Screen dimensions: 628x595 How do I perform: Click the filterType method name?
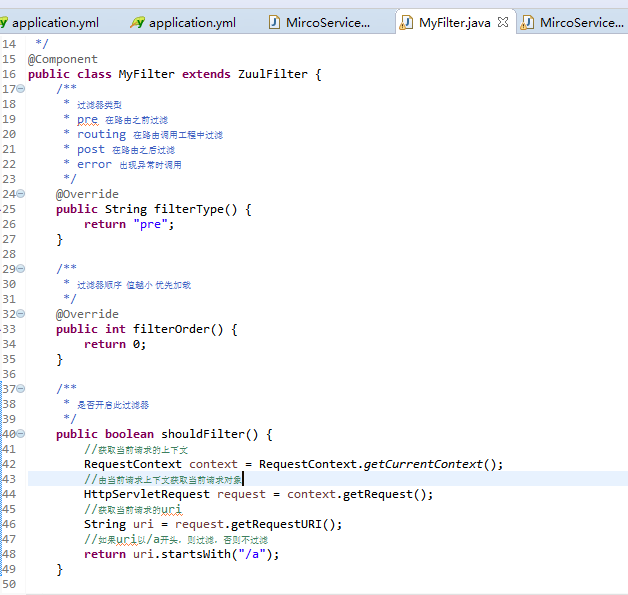(x=189, y=209)
